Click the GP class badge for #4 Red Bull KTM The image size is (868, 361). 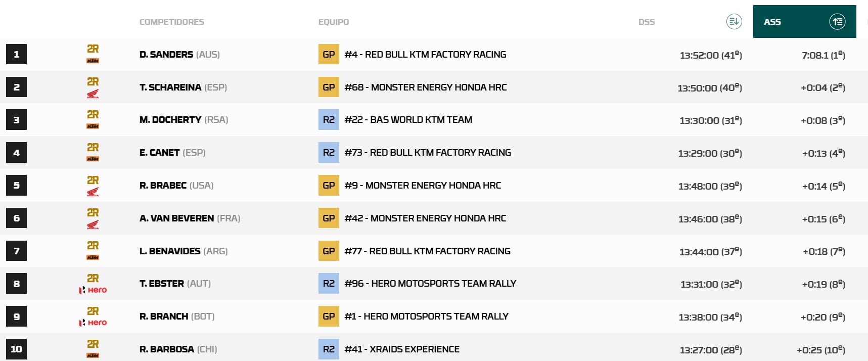[x=329, y=55]
